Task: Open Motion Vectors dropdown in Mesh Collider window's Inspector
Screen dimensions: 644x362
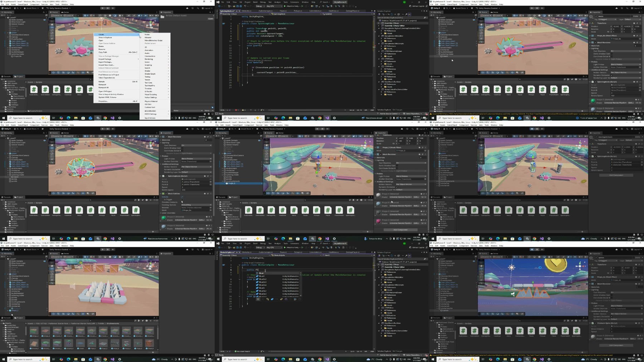Action: (x=196, y=167)
